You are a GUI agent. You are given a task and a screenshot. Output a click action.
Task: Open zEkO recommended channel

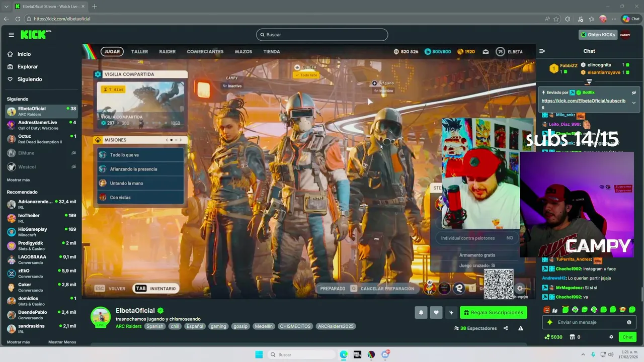coord(41,274)
